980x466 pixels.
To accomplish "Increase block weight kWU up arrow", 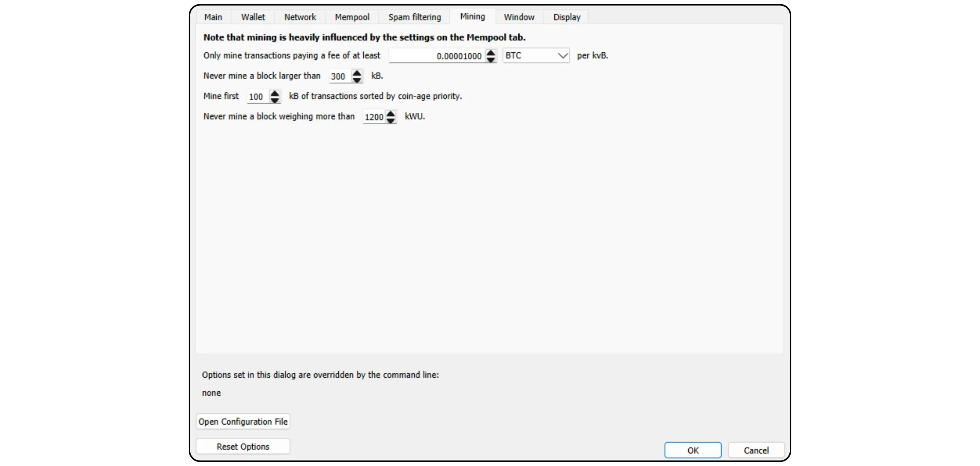I will (390, 113).
